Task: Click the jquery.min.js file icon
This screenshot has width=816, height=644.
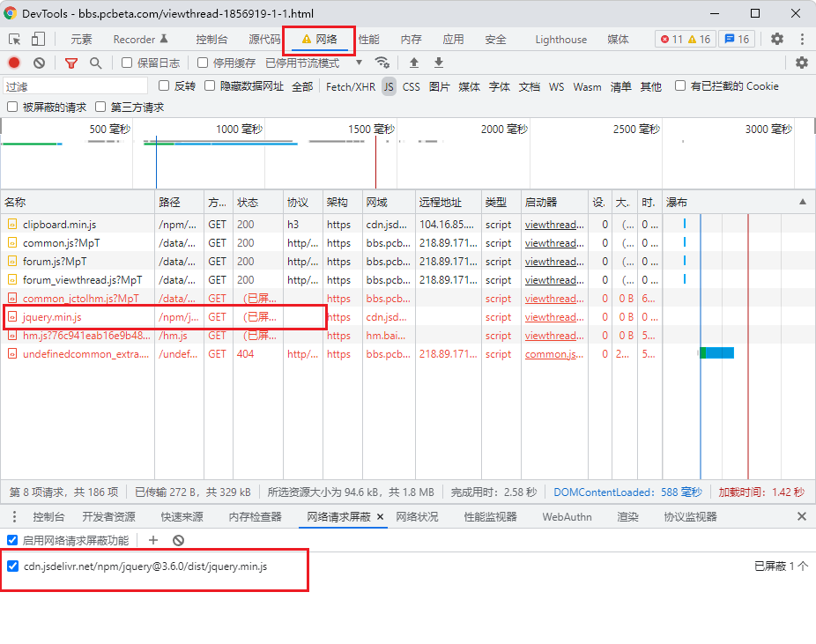Action: tap(12, 317)
